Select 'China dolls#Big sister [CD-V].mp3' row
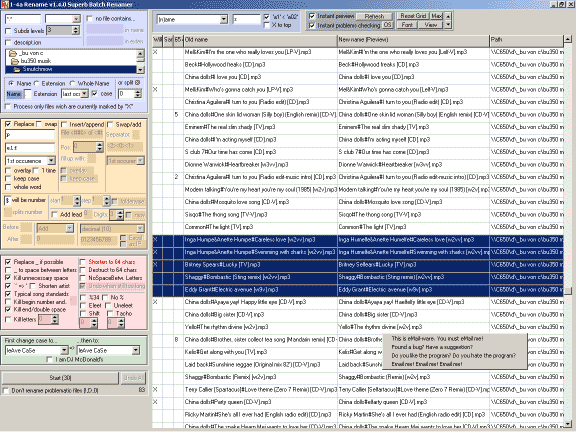The image size is (576, 432). pyautogui.click(x=357, y=315)
